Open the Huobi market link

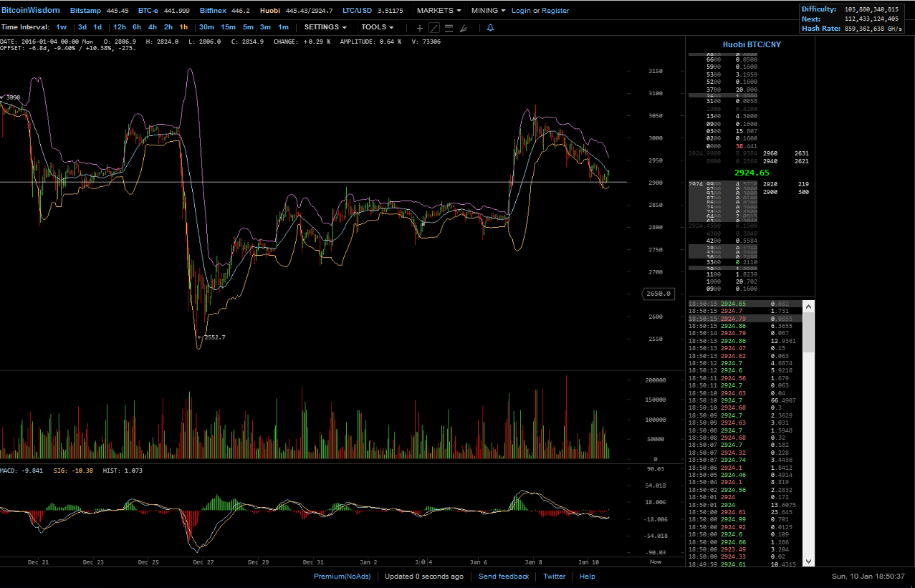click(x=270, y=11)
